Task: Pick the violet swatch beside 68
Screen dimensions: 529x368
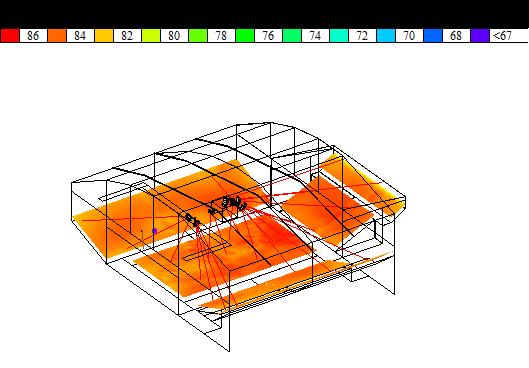Action: point(480,36)
